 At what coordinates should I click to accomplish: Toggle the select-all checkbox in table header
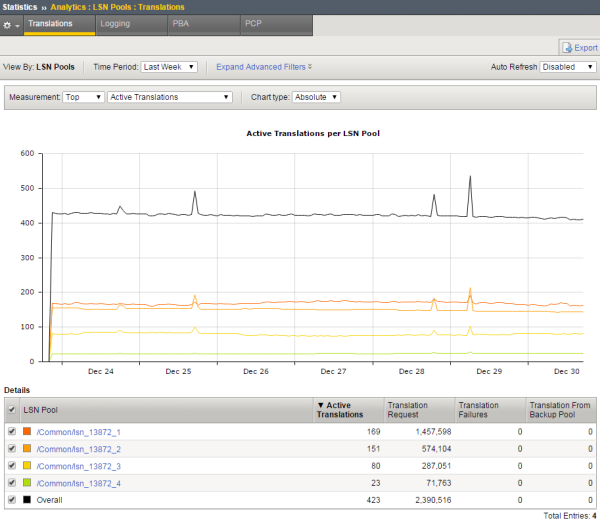[11, 410]
